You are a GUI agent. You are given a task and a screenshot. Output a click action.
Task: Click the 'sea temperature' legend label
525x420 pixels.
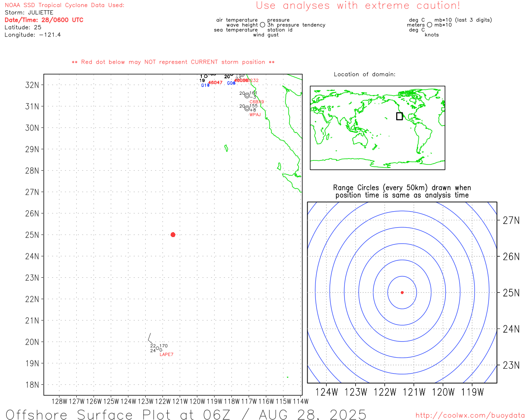click(x=236, y=30)
